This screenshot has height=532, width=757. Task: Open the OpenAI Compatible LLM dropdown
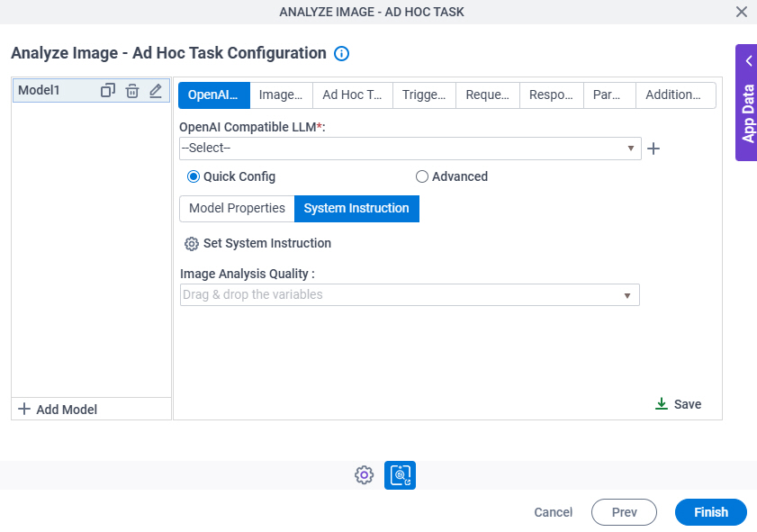[410, 149]
